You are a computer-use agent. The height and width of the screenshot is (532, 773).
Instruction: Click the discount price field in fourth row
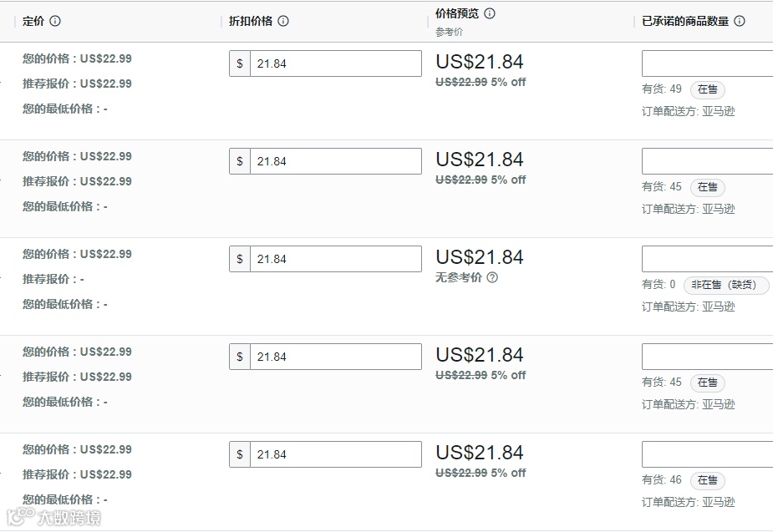pos(335,357)
